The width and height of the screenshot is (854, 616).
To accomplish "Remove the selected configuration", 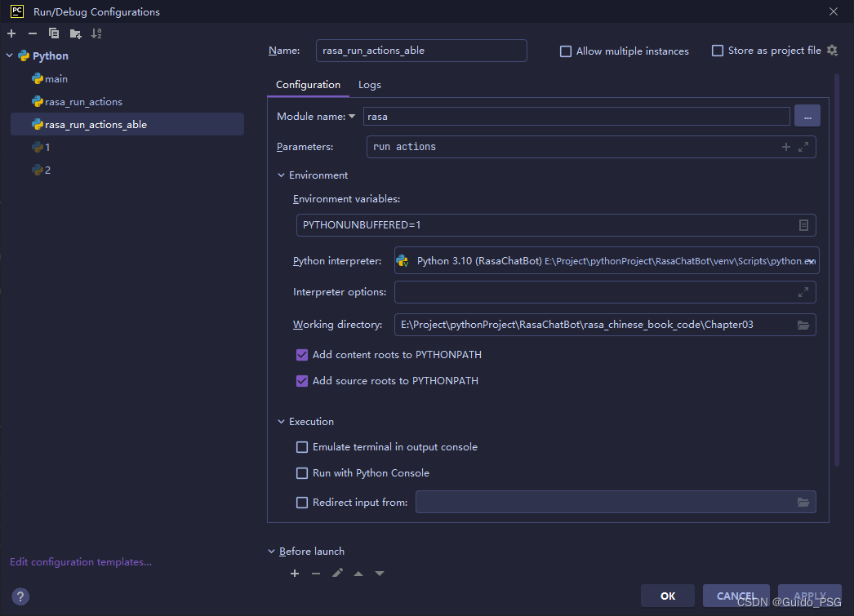I will click(33, 33).
